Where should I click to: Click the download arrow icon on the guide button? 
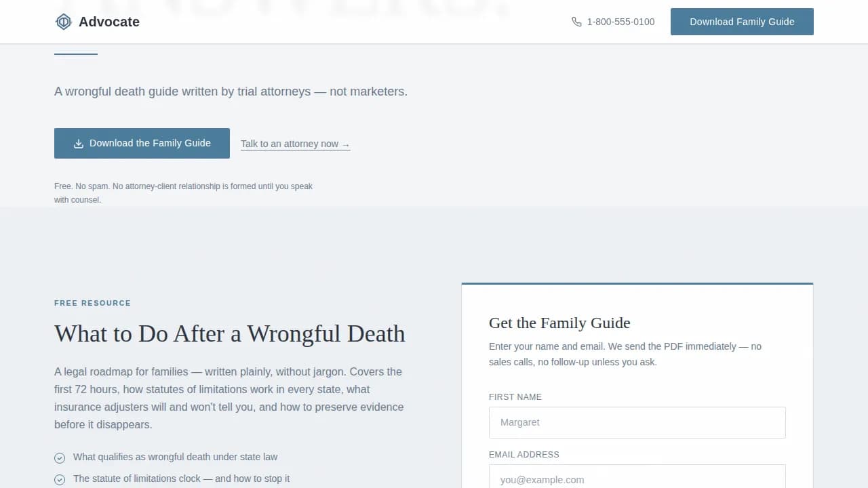(x=79, y=143)
